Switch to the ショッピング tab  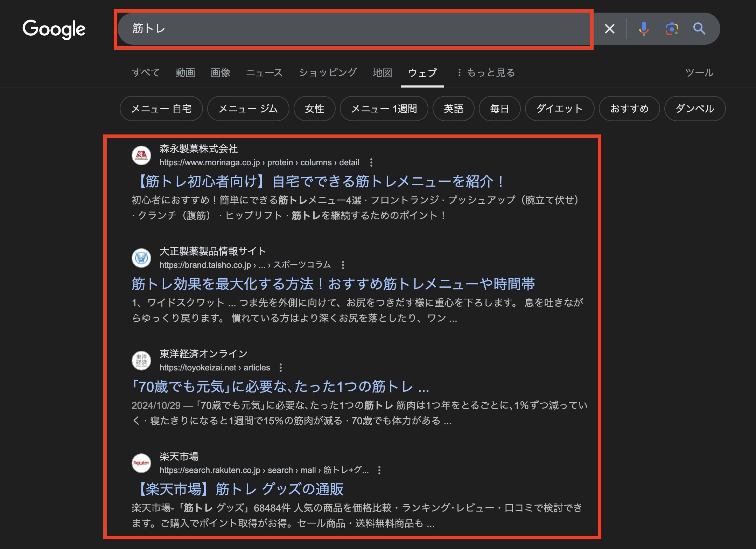pyautogui.click(x=328, y=72)
